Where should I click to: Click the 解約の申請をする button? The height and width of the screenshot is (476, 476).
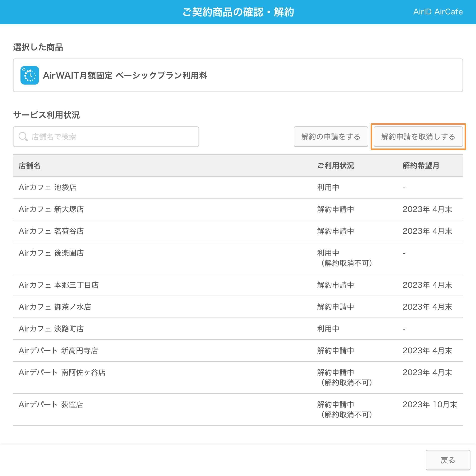tap(331, 137)
